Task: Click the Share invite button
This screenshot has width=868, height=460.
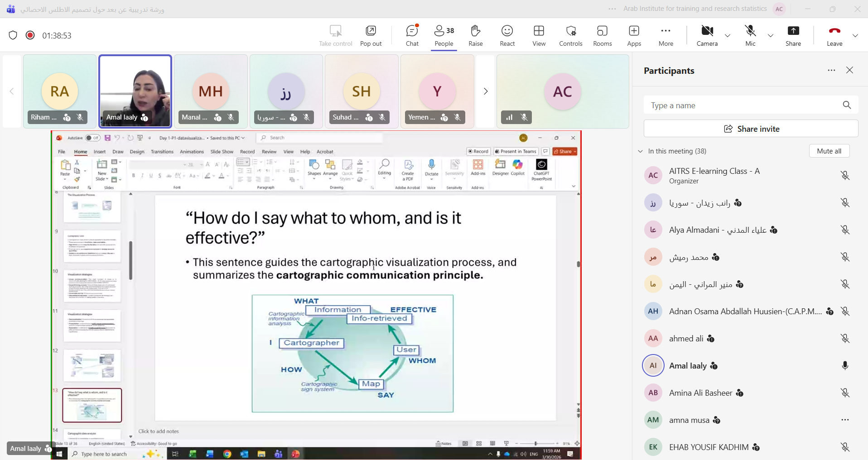Action: point(751,129)
